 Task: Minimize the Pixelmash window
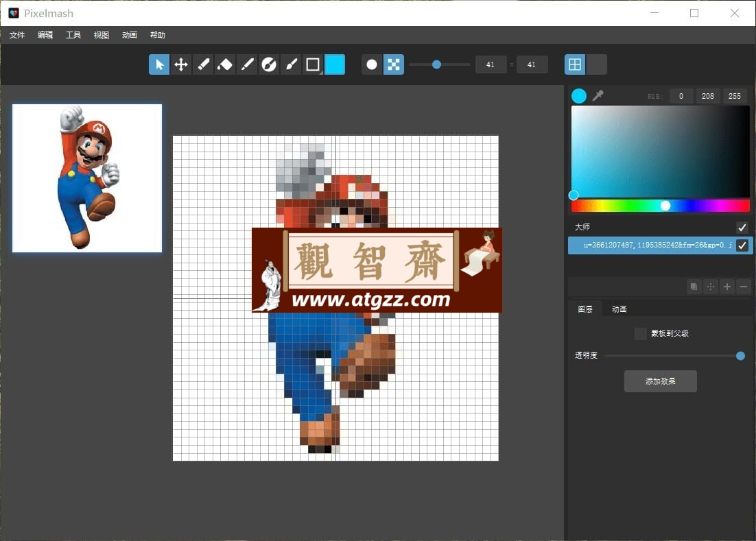coord(654,13)
